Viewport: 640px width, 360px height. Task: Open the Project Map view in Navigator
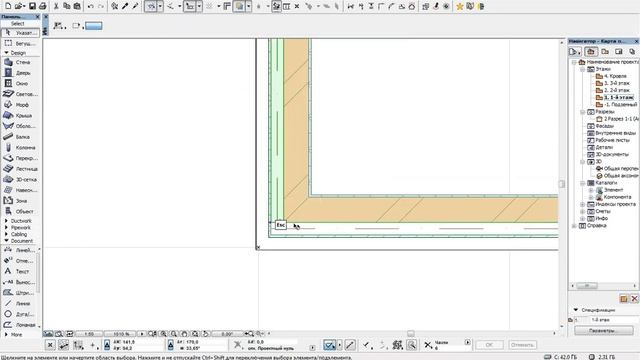[x=591, y=51]
